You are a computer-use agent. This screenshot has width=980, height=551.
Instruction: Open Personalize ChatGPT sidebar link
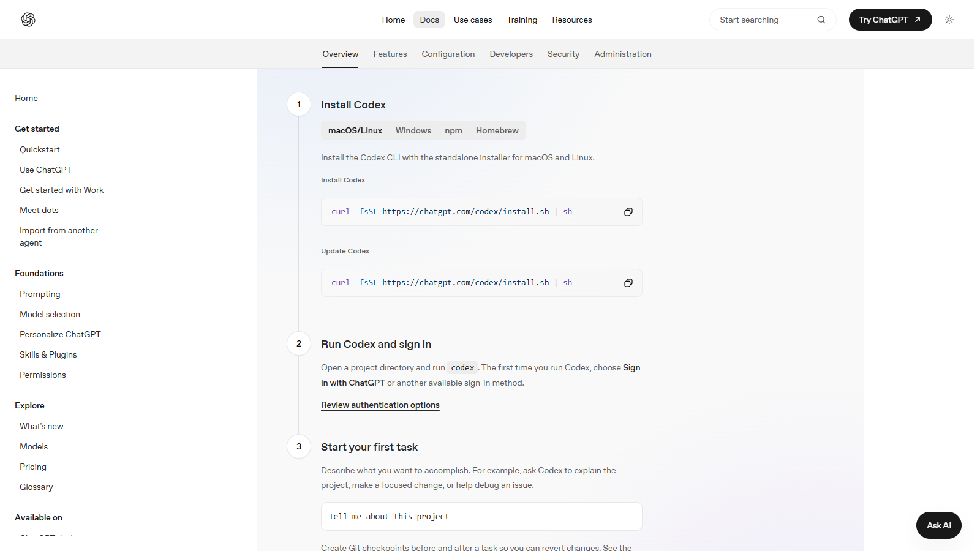(x=60, y=334)
